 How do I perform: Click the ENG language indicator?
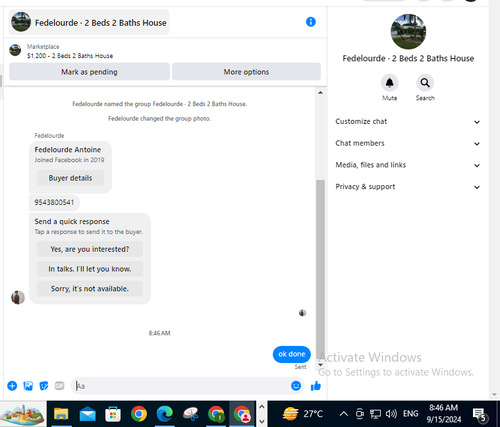[x=410, y=414]
